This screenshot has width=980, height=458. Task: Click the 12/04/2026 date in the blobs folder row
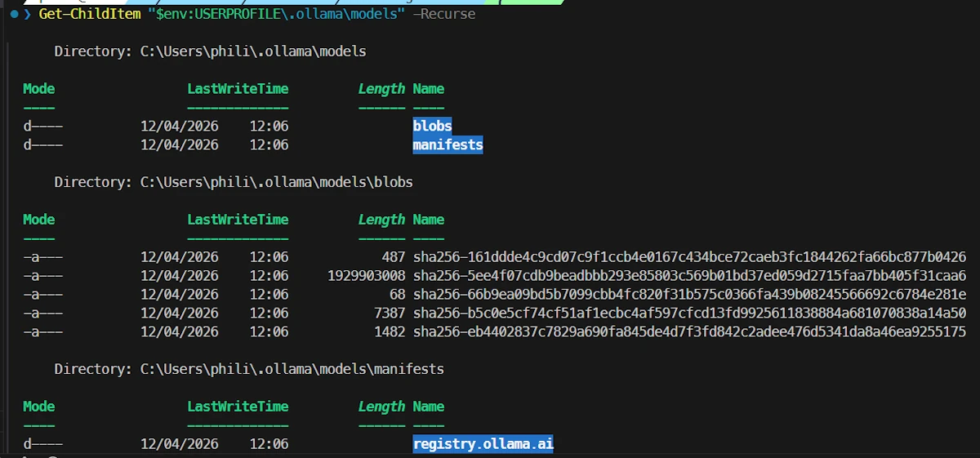point(180,127)
